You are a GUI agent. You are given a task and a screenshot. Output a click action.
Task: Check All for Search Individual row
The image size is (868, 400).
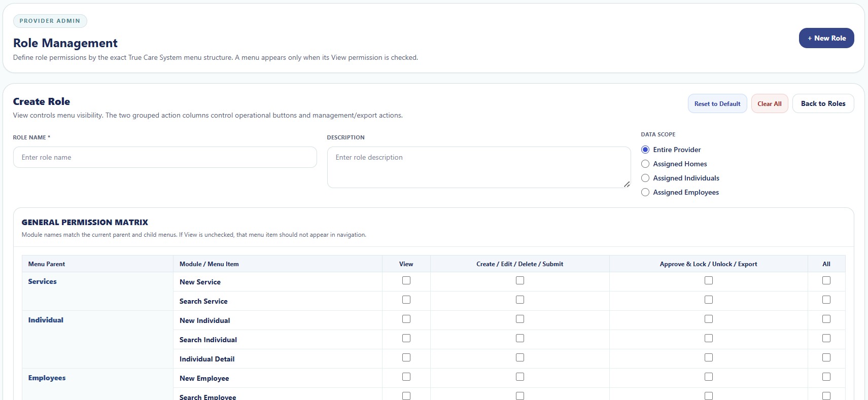pos(826,338)
